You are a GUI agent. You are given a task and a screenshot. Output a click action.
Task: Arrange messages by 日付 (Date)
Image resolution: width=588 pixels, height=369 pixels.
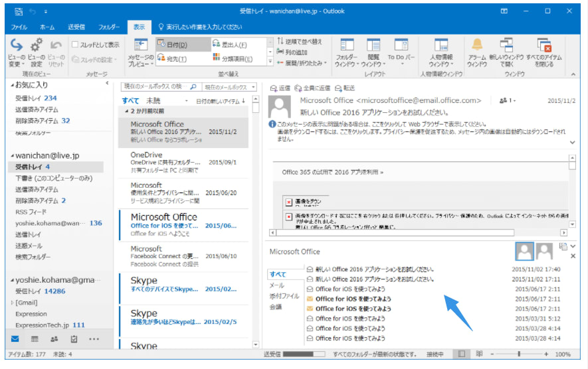tap(183, 44)
